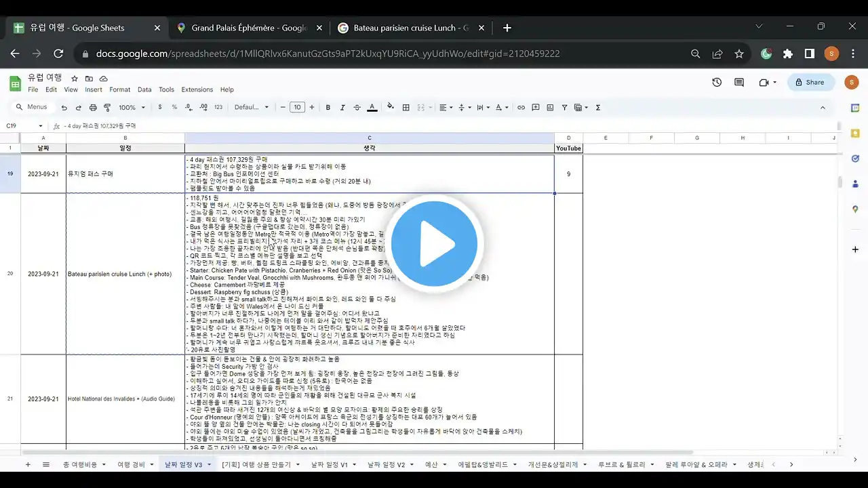This screenshot has width=868, height=488.
Task: Open the text color picker
Action: pos(372,107)
